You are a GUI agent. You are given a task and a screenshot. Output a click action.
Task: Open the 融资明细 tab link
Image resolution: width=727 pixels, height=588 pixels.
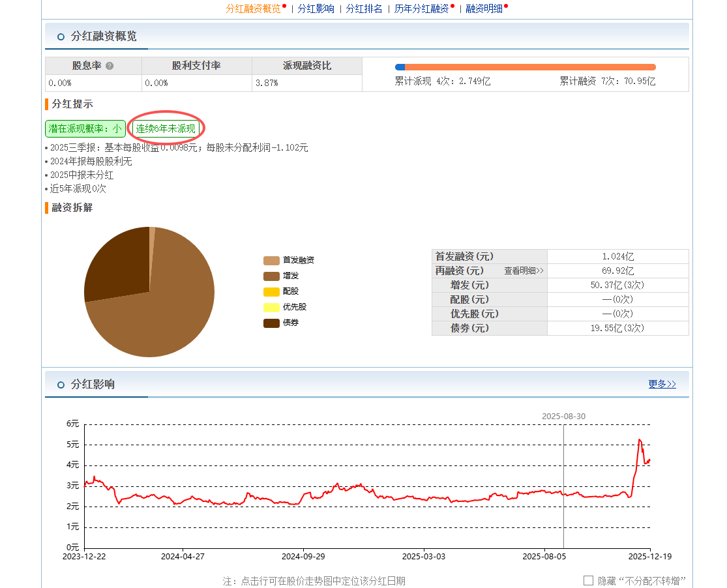point(484,9)
